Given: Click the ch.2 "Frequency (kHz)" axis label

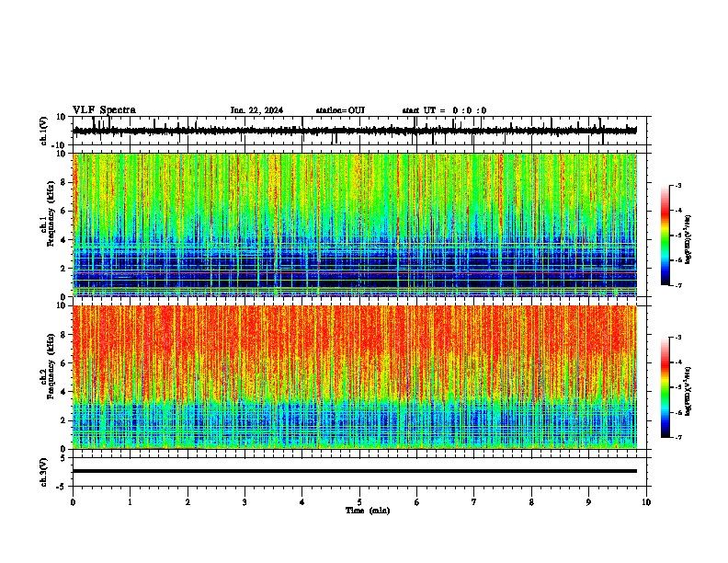Looking at the screenshot, I should (x=51, y=366).
